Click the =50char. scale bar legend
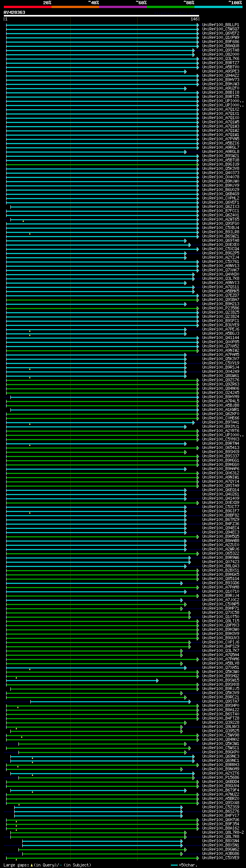This screenshot has width=246, height=868. coord(184,865)
